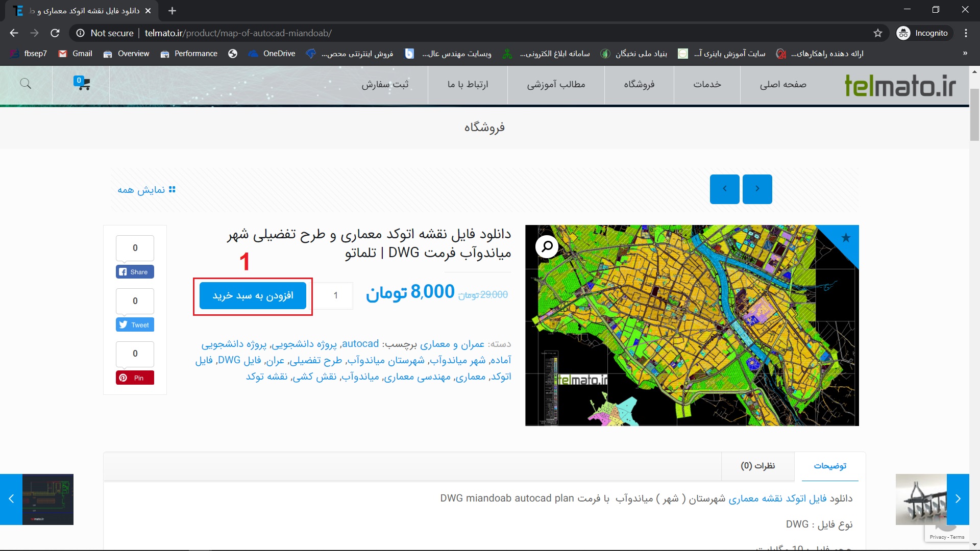Viewport: 980px width, 551px height.
Task: Zoom the product image with the magnifier icon
Action: [547, 247]
